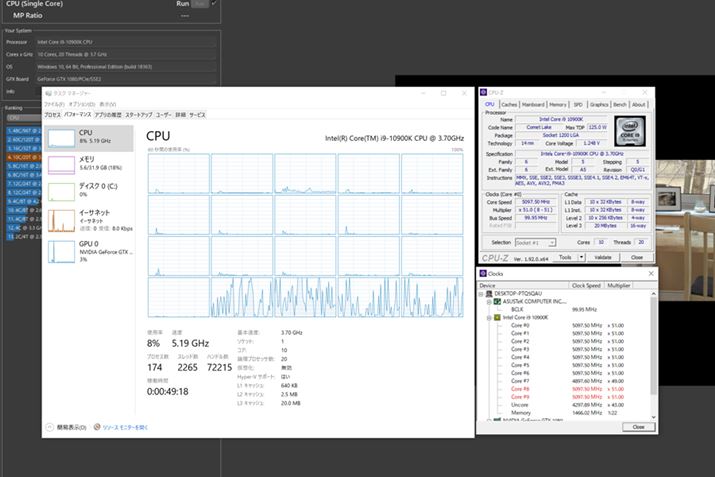
Task: Open the スタートアップ tab in Task Manager
Action: click(x=139, y=115)
